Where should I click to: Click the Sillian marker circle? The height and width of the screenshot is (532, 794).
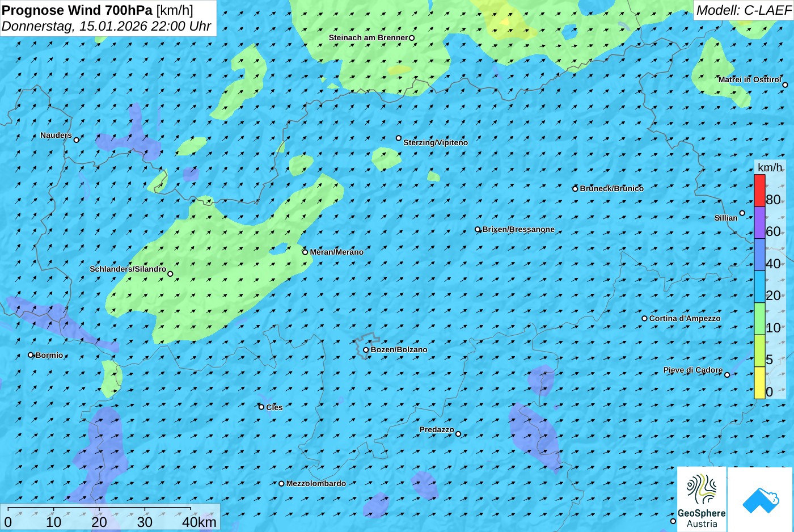[x=742, y=213]
